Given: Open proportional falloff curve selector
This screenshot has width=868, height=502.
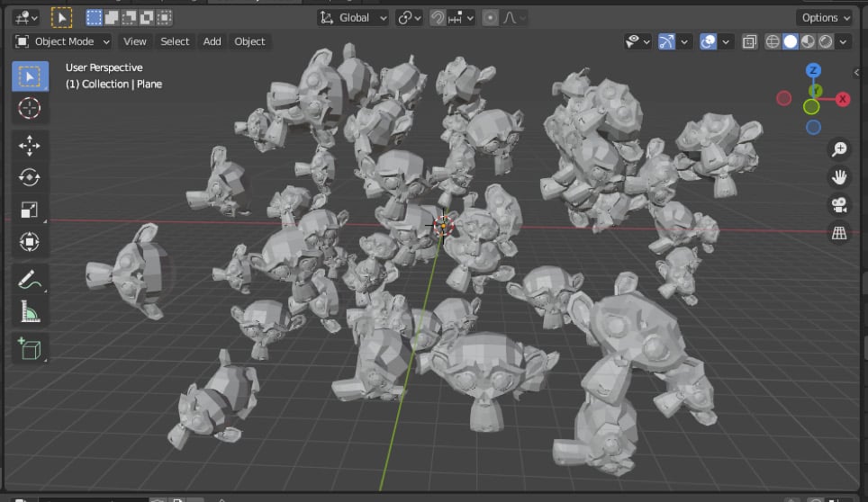Looking at the screenshot, I should [x=513, y=18].
